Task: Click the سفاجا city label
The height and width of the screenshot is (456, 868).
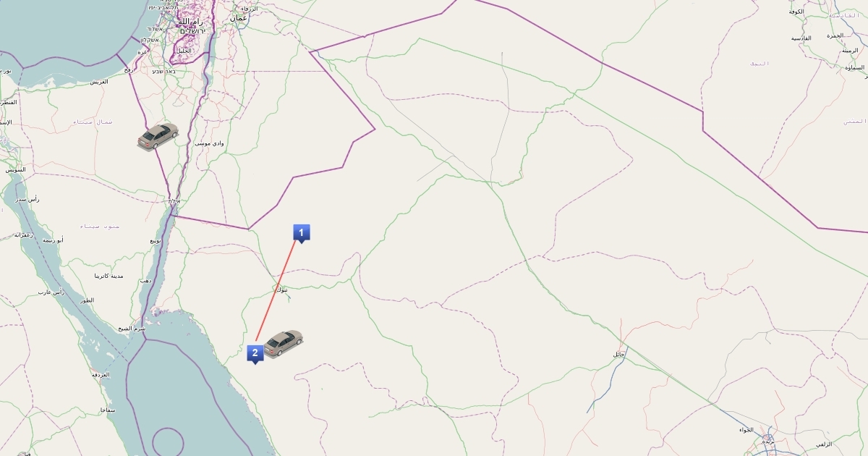Action: click(x=109, y=410)
